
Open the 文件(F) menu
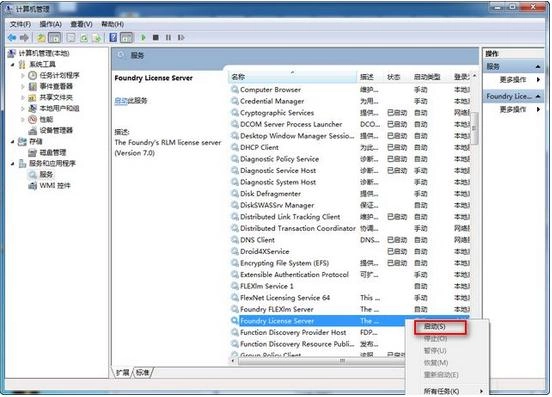pos(20,24)
